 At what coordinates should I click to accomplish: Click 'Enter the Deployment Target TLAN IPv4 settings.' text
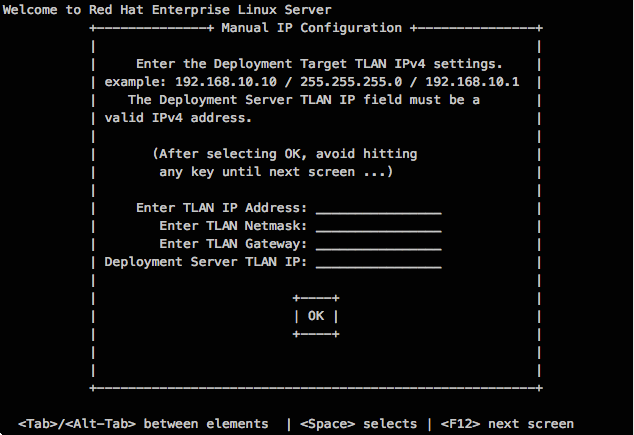(x=319, y=64)
